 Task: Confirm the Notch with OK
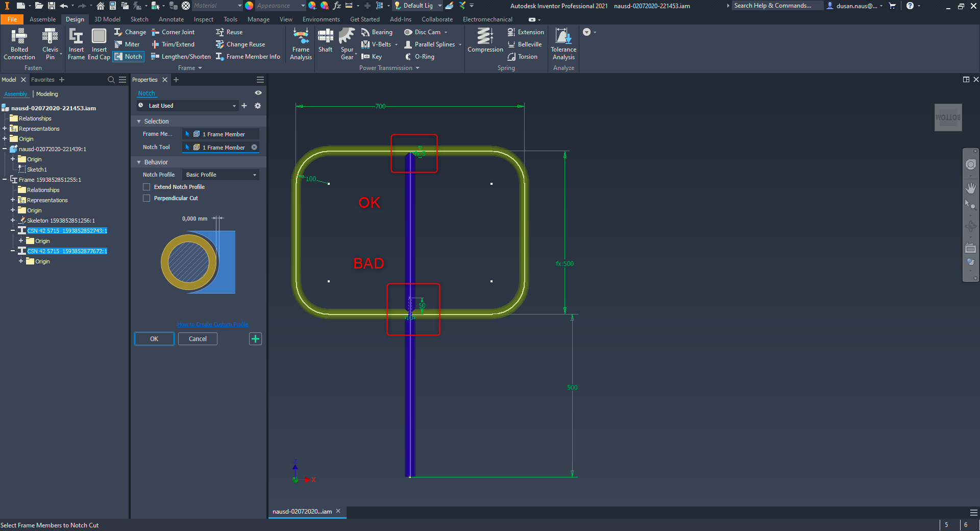click(154, 339)
